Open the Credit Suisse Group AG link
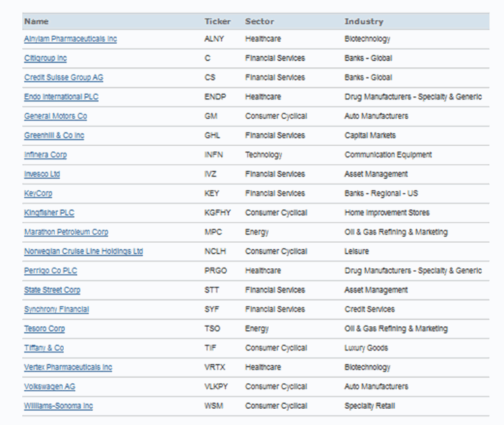 [x=64, y=77]
